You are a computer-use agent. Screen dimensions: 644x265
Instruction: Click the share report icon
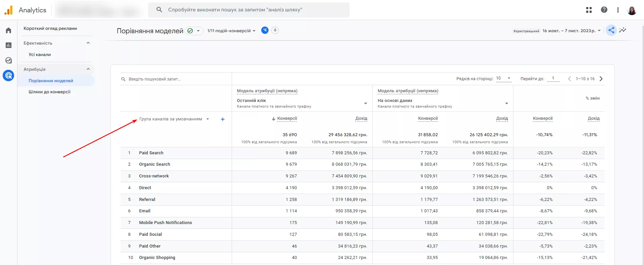(x=611, y=30)
